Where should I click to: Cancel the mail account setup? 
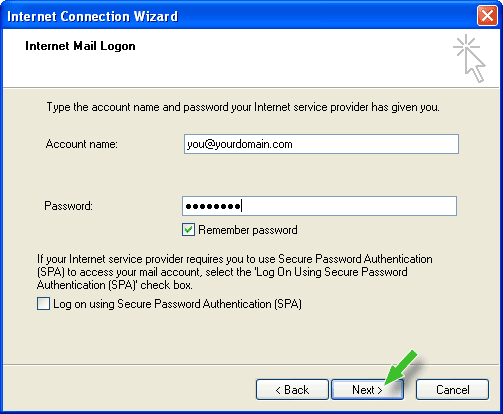click(x=452, y=389)
